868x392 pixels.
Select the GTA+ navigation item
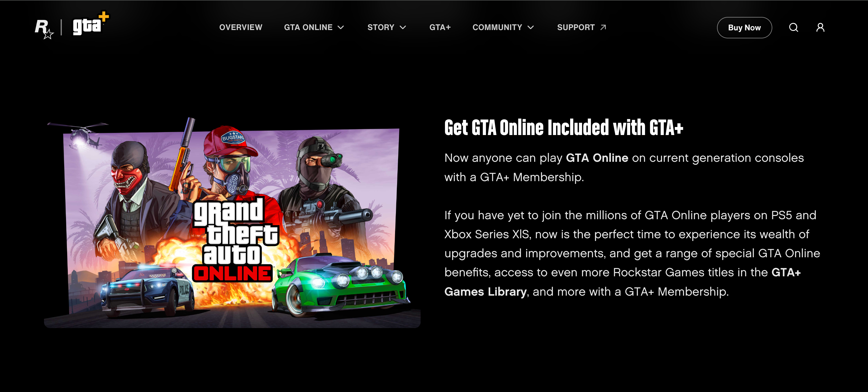pyautogui.click(x=440, y=27)
